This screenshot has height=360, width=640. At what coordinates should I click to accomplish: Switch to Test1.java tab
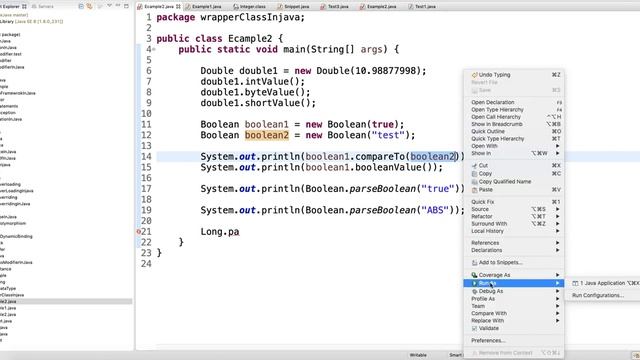(x=422, y=7)
